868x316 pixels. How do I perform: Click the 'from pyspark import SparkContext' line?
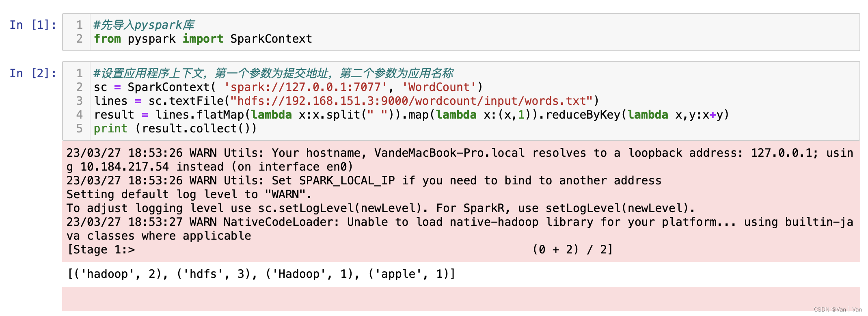pyautogui.click(x=203, y=39)
